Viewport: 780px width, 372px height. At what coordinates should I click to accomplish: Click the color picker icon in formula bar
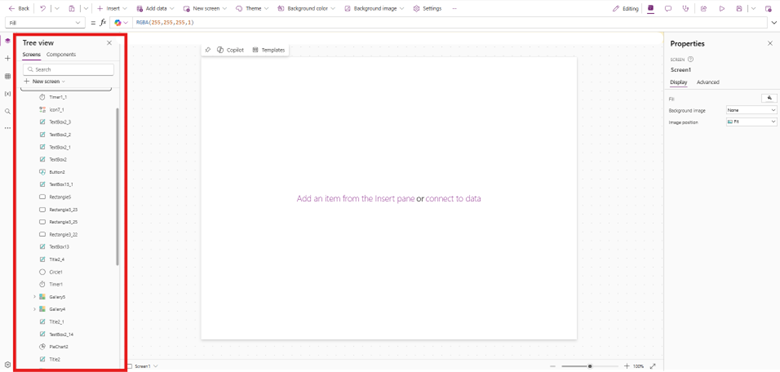[118, 22]
